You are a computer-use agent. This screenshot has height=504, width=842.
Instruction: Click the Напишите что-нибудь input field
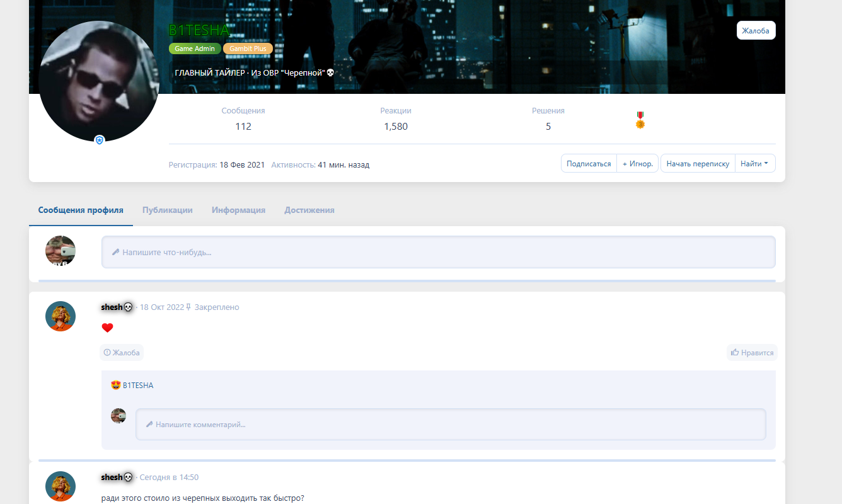pyautogui.click(x=438, y=252)
